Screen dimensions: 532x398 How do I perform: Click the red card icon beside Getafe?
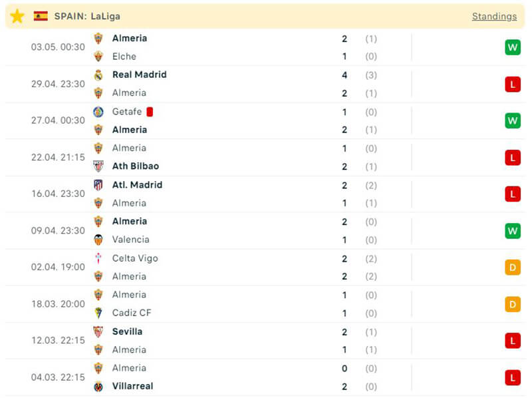click(x=150, y=112)
